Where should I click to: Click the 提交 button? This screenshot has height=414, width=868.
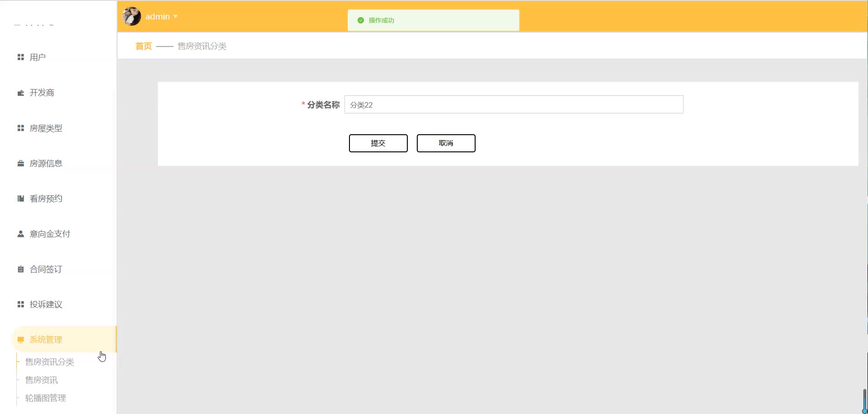(x=378, y=143)
